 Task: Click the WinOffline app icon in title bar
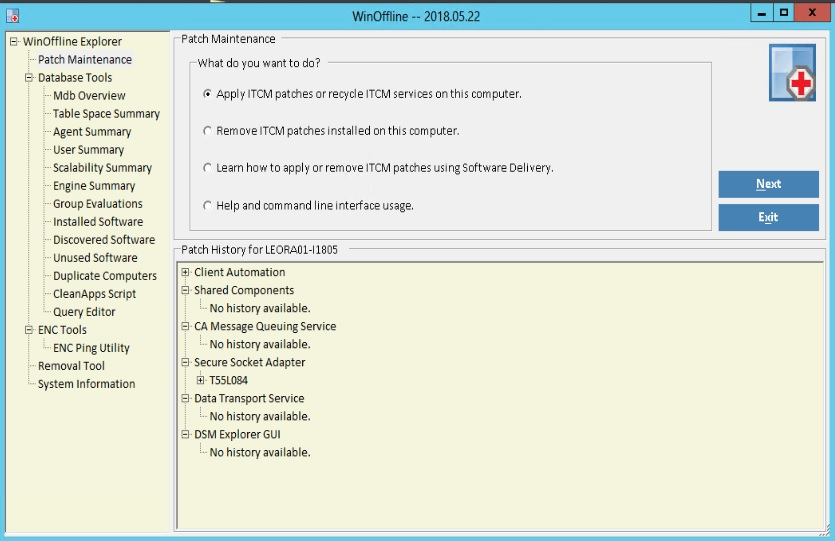click(12, 15)
